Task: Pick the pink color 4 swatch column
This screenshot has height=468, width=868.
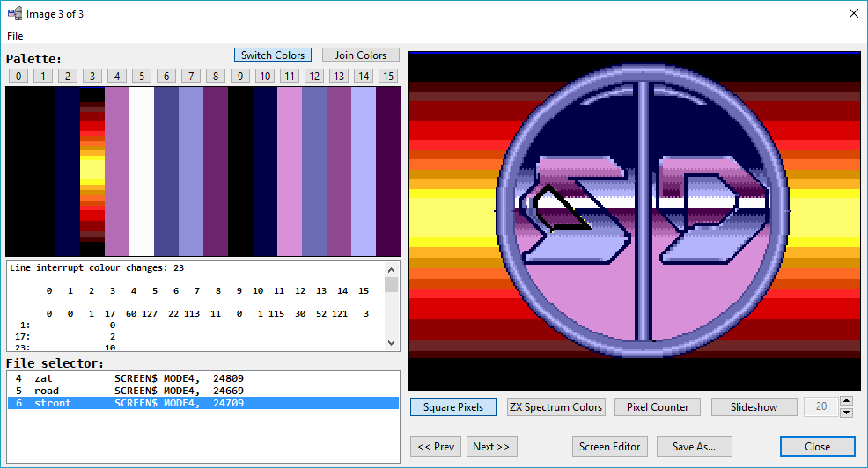Action: [x=117, y=172]
